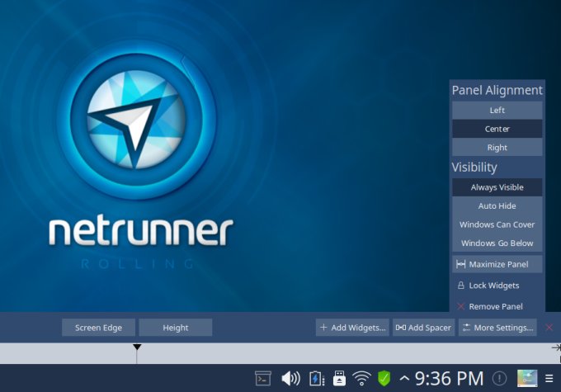Click the removable USB device tray icon
This screenshot has height=392, width=561.
coord(339,379)
